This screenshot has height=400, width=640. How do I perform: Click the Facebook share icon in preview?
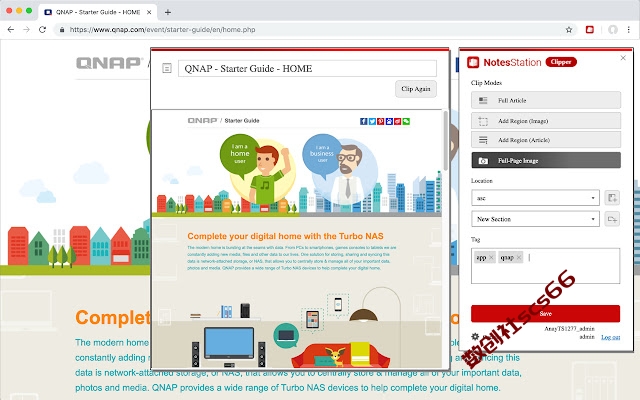[363, 121]
